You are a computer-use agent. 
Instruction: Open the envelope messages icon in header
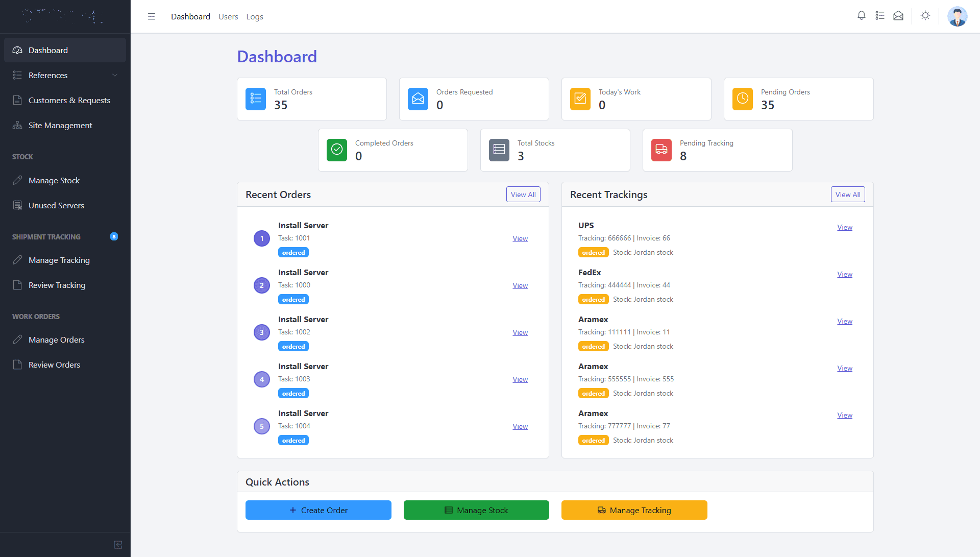pyautogui.click(x=898, y=16)
